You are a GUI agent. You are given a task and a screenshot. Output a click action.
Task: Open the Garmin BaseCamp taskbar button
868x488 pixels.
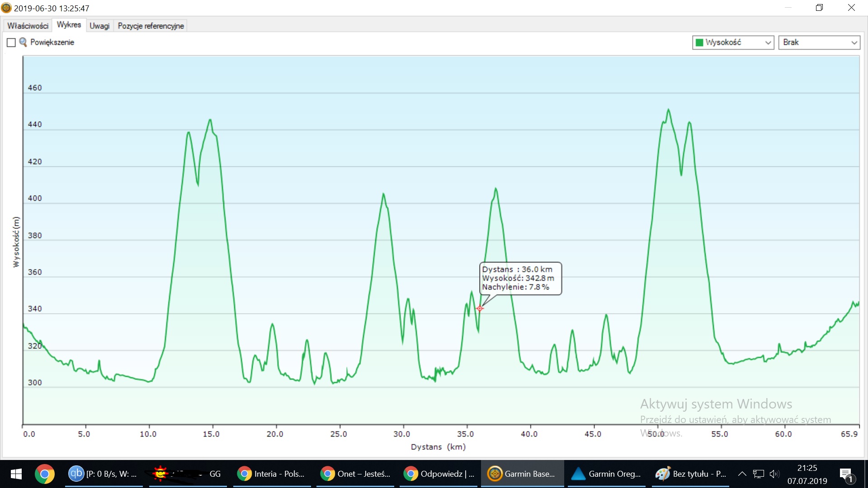click(x=522, y=474)
